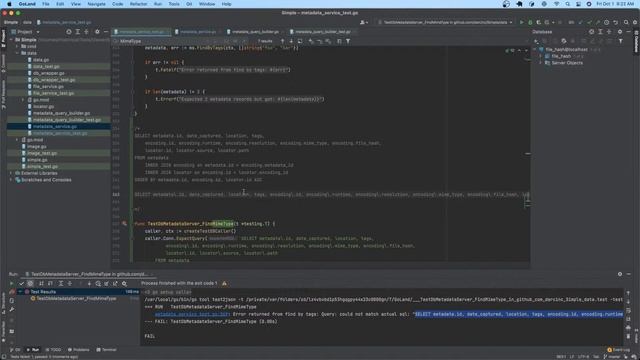Open Database panel settings gear
This screenshot has height=360, width=640.
pyautogui.click(x=620, y=32)
